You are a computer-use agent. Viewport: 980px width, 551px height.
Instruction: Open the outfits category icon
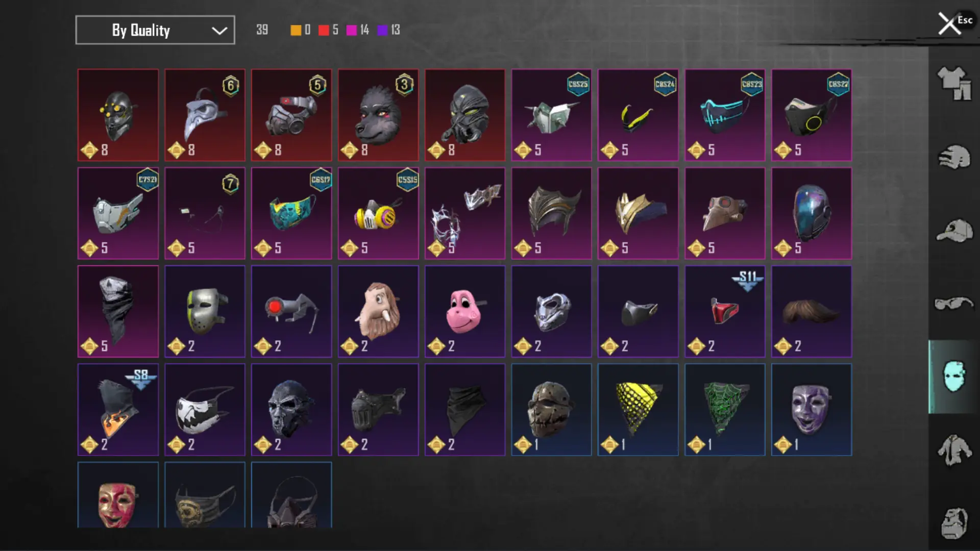point(954,83)
